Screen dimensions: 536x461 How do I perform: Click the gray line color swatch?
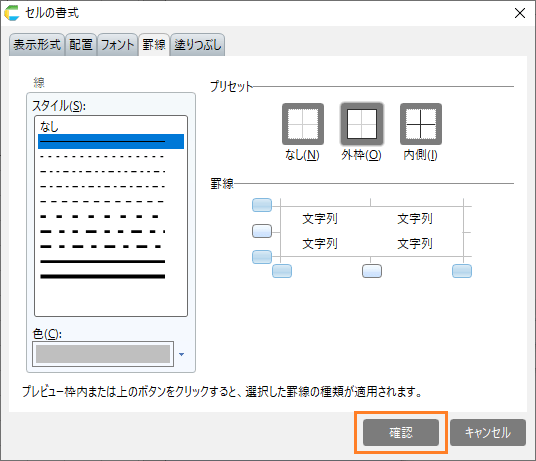pos(103,354)
